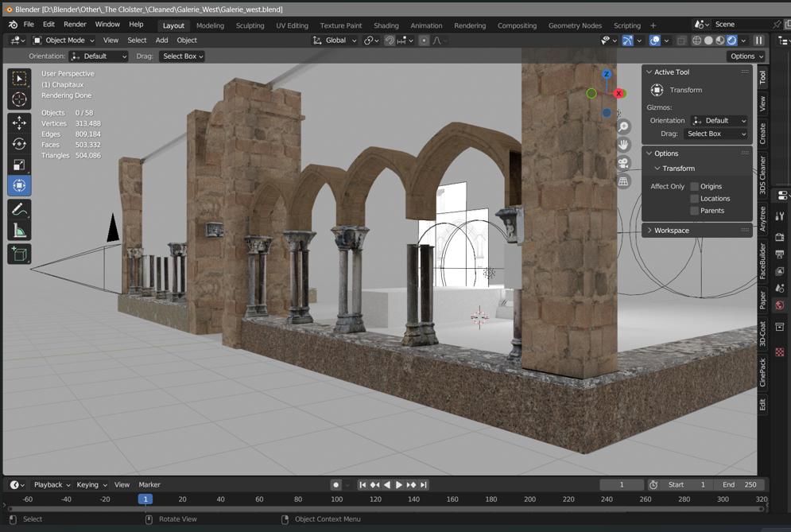791x532 pixels.
Task: Open the Render menu
Action: pyautogui.click(x=75, y=25)
